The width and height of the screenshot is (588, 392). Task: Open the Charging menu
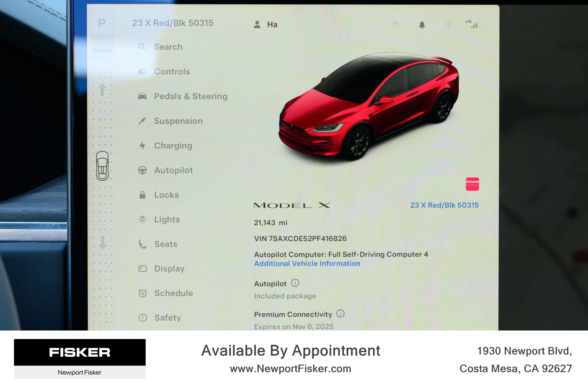tap(173, 146)
